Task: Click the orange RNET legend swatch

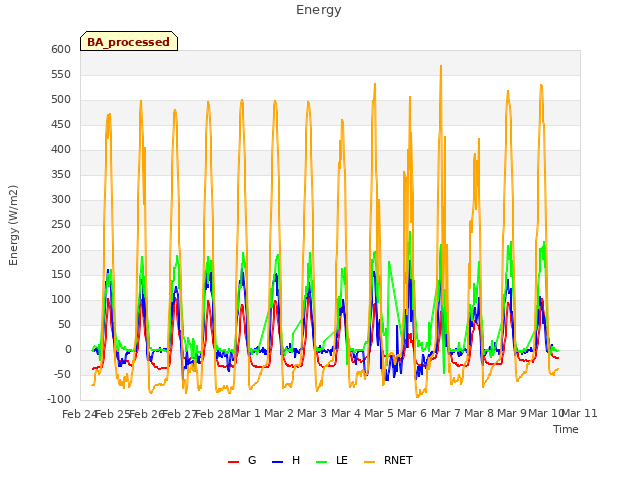Action: pos(369,462)
